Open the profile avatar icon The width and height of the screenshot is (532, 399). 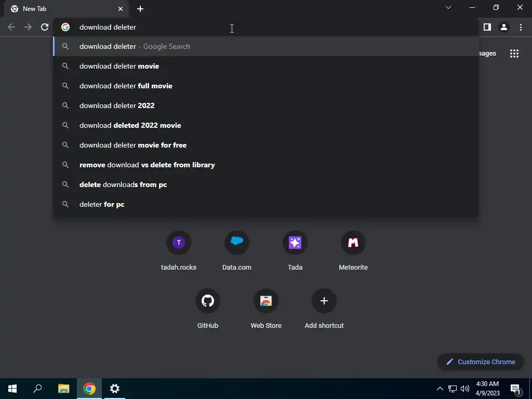[504, 27]
